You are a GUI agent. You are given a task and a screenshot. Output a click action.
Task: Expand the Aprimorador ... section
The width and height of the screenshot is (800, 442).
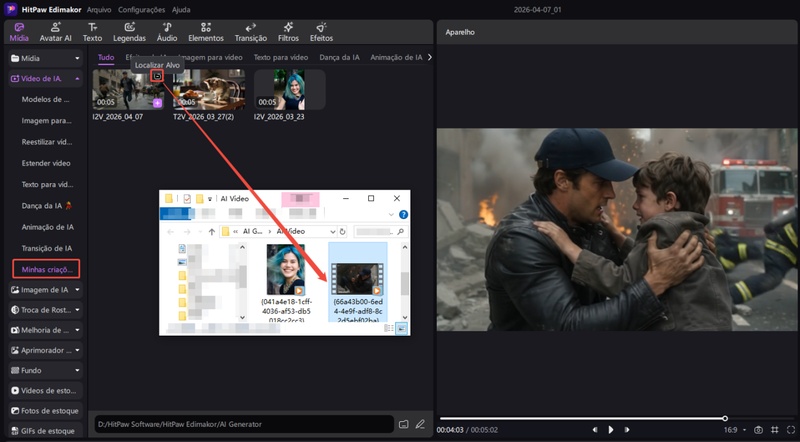[45, 350]
